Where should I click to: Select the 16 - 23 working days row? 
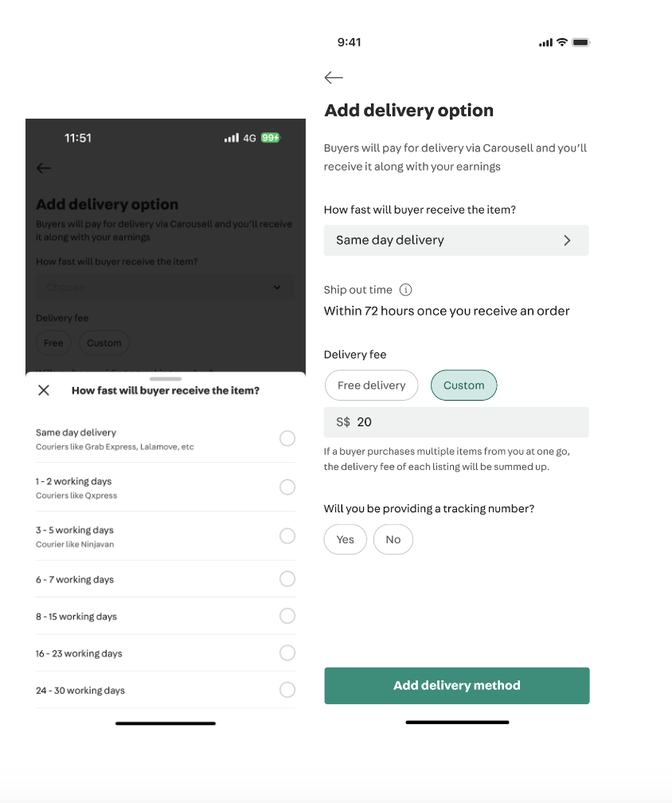(x=166, y=653)
